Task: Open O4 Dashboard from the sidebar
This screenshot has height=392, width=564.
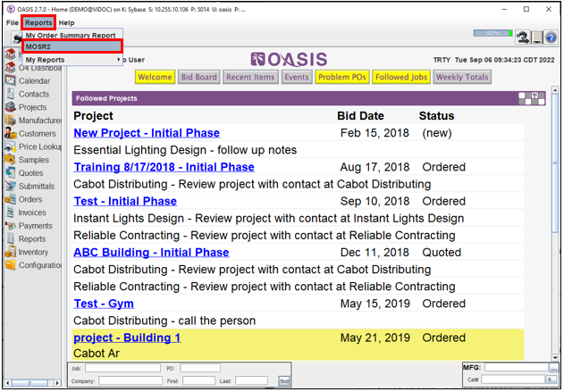Action: click(33, 68)
